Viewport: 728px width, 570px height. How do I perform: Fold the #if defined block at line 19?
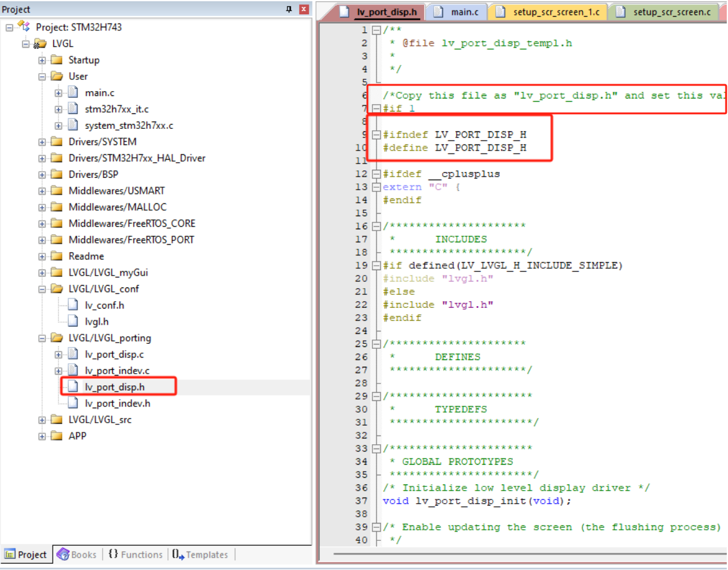click(377, 266)
